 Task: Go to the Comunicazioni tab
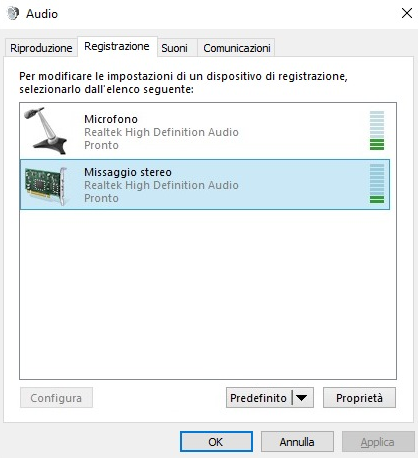[x=236, y=48]
